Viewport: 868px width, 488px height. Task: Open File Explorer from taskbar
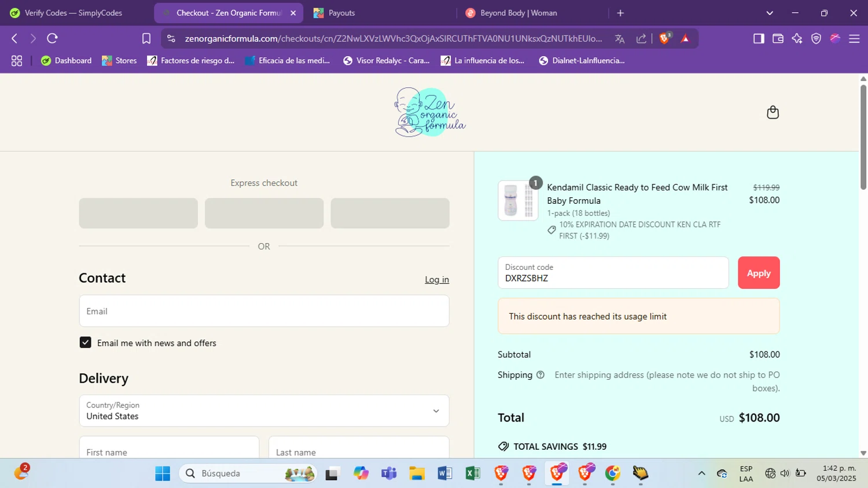click(417, 474)
